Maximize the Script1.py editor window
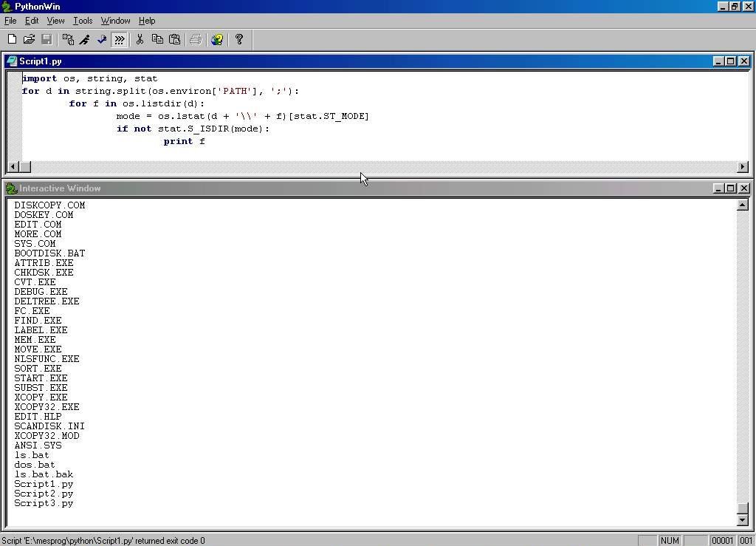This screenshot has height=546, width=756. tap(731, 61)
